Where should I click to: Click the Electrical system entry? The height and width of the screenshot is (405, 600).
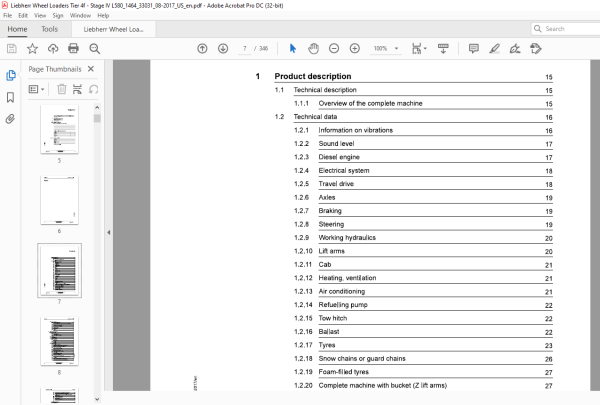344,170
